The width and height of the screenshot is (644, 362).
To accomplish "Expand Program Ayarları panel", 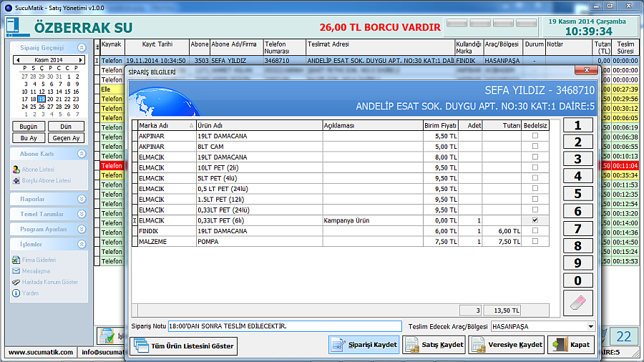I will (x=82, y=229).
